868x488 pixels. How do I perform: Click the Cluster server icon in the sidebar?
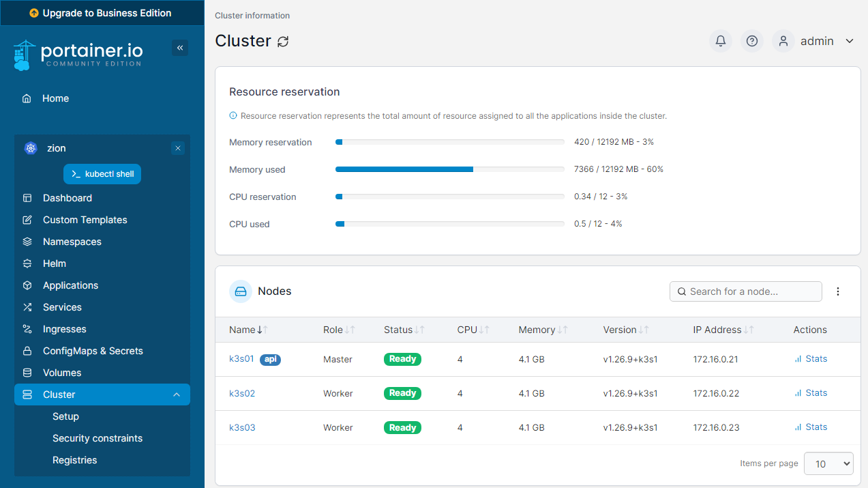click(x=27, y=394)
